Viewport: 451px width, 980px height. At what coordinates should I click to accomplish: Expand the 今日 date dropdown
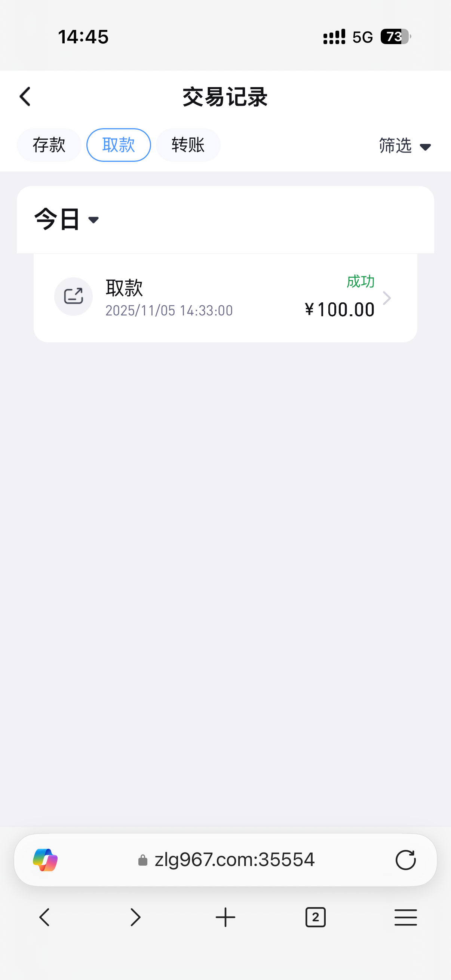pyautogui.click(x=67, y=219)
